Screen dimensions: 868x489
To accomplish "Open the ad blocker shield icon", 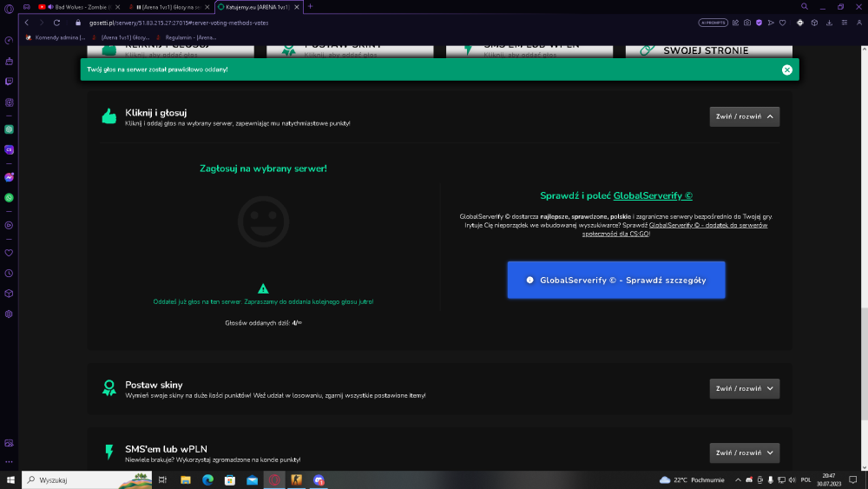I will tap(759, 23).
